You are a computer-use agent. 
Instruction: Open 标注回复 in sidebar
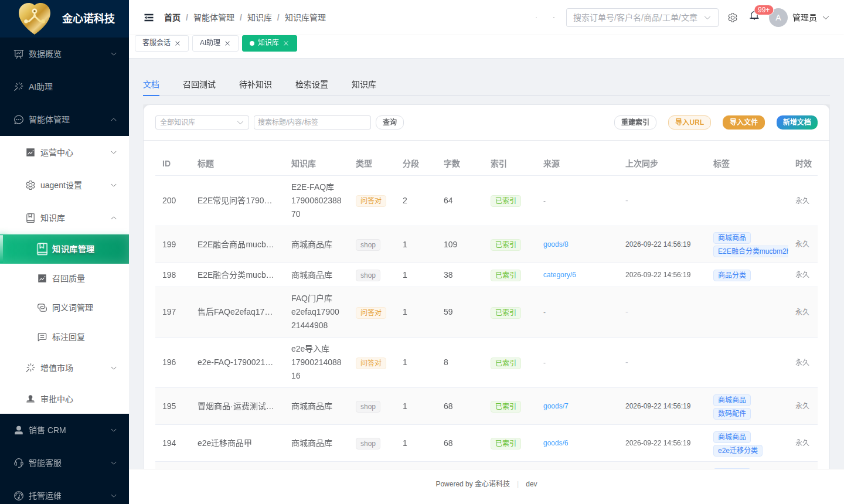click(x=64, y=337)
